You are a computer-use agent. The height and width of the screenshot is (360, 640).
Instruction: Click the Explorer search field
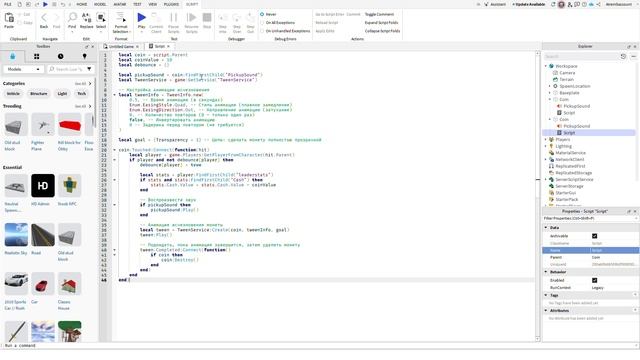[x=581, y=56]
